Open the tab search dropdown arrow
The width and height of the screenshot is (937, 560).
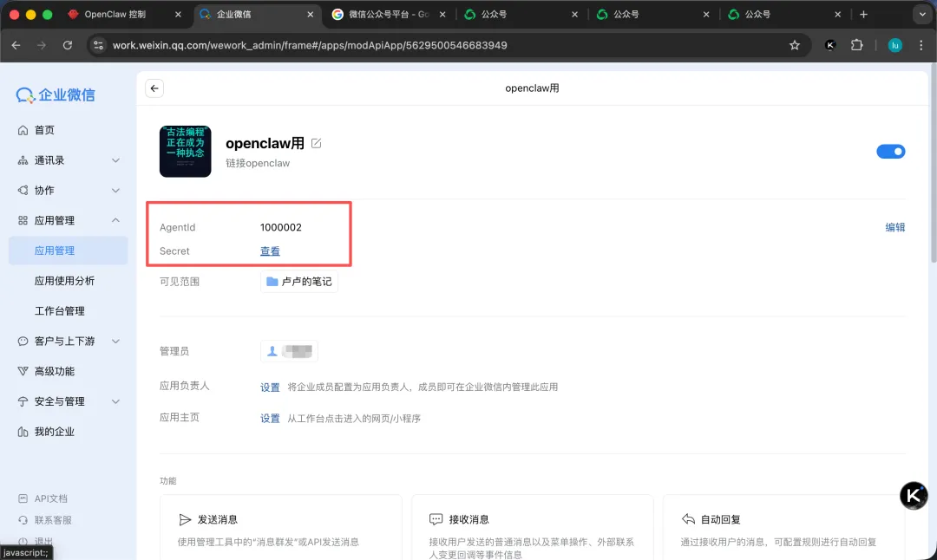[x=921, y=15]
